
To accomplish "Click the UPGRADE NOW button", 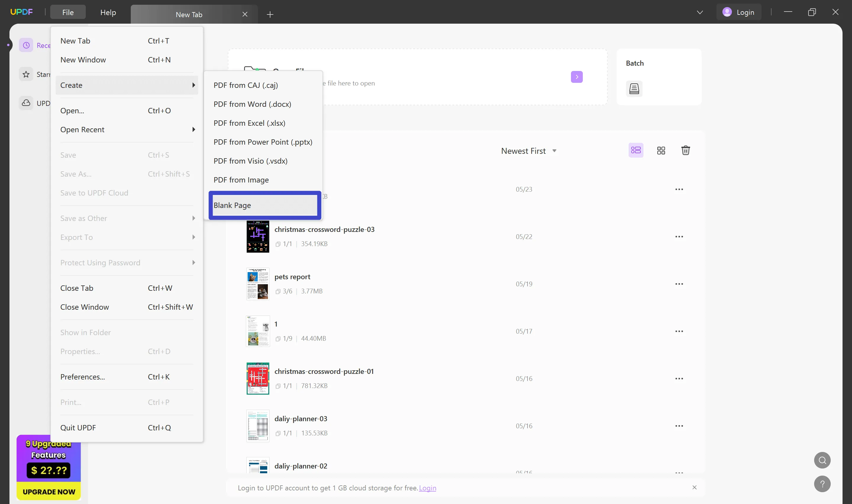I will point(49,491).
